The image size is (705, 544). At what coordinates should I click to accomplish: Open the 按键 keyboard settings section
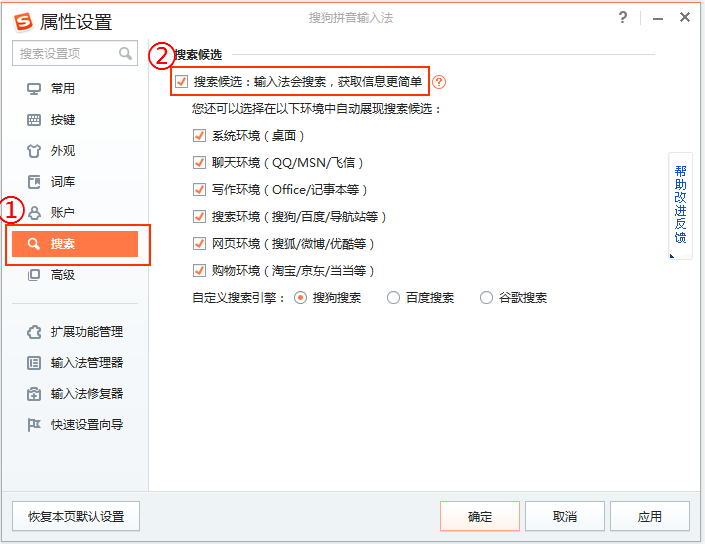tap(63, 120)
